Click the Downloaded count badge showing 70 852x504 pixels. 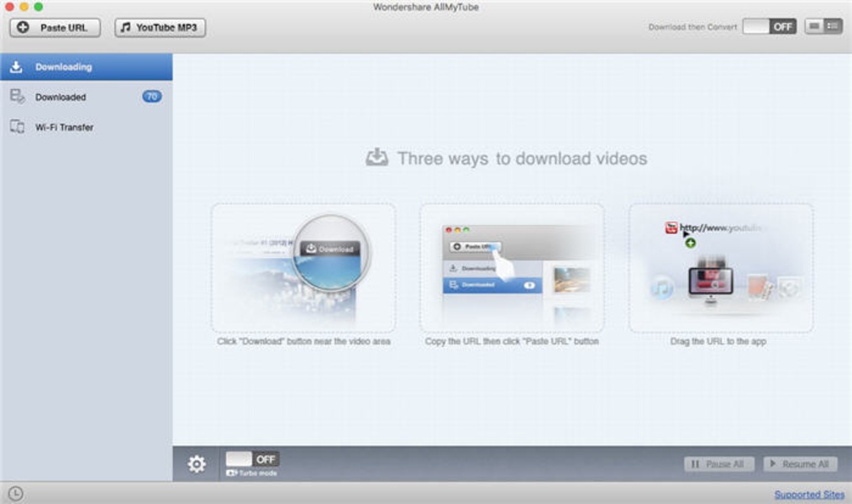tap(152, 97)
